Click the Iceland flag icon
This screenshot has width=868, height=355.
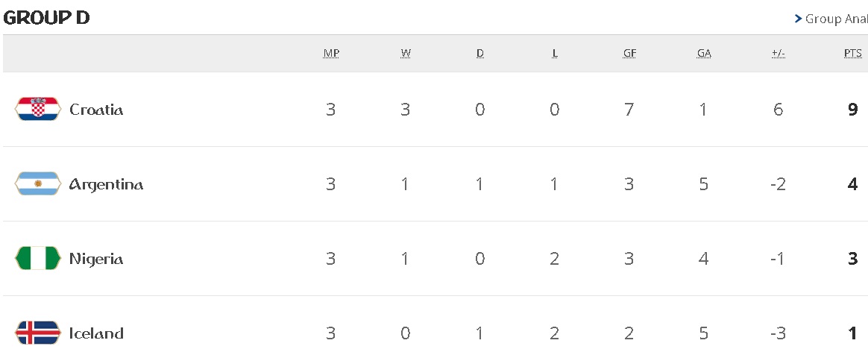coord(37,332)
